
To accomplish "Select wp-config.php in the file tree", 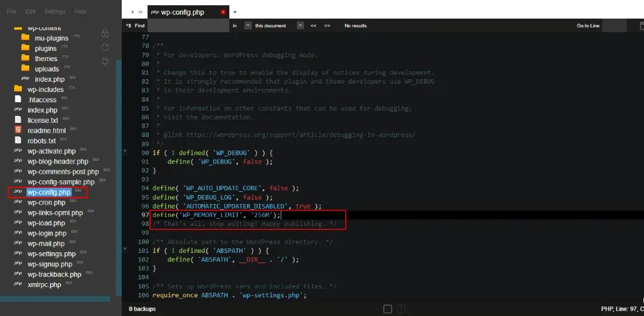I will [x=49, y=192].
